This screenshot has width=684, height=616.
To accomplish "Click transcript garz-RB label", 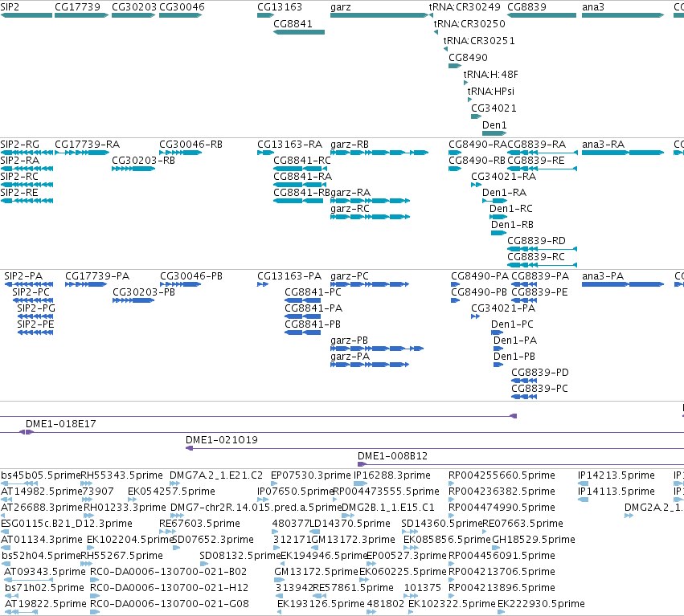I will (350, 145).
